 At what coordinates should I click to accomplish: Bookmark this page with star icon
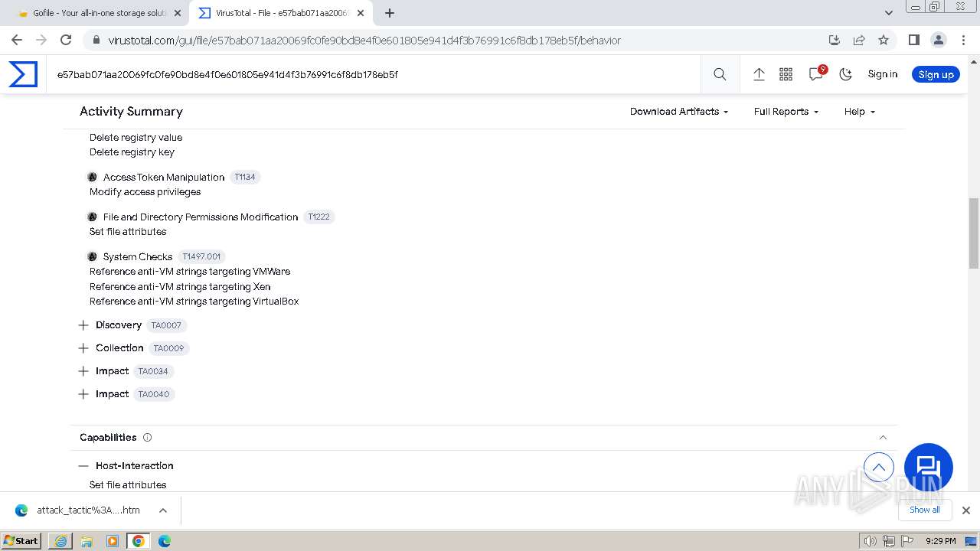pos(884,40)
